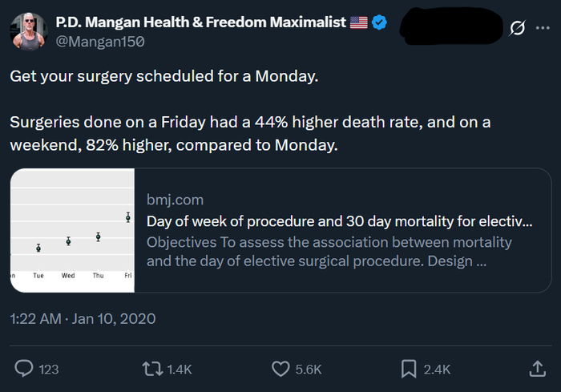The image size is (561, 392).
Task: Click the reply speech bubble icon
Action: pos(25,369)
